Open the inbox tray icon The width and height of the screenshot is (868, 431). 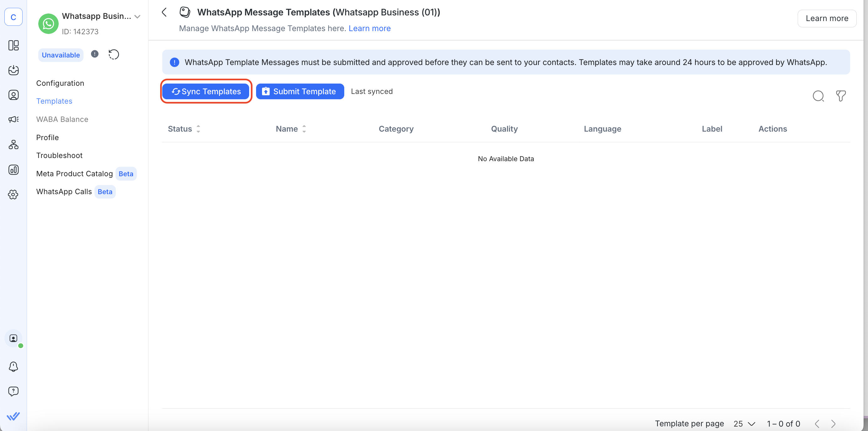[13, 70]
